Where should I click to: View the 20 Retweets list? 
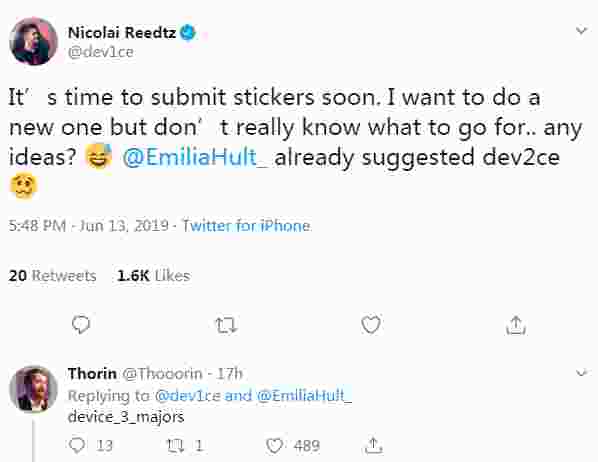[x=53, y=275]
